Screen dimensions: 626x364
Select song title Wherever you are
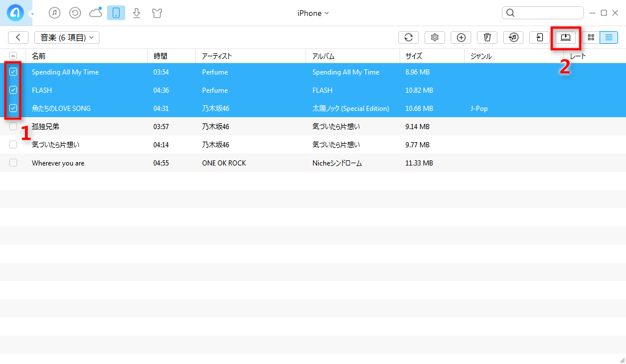[58, 163]
